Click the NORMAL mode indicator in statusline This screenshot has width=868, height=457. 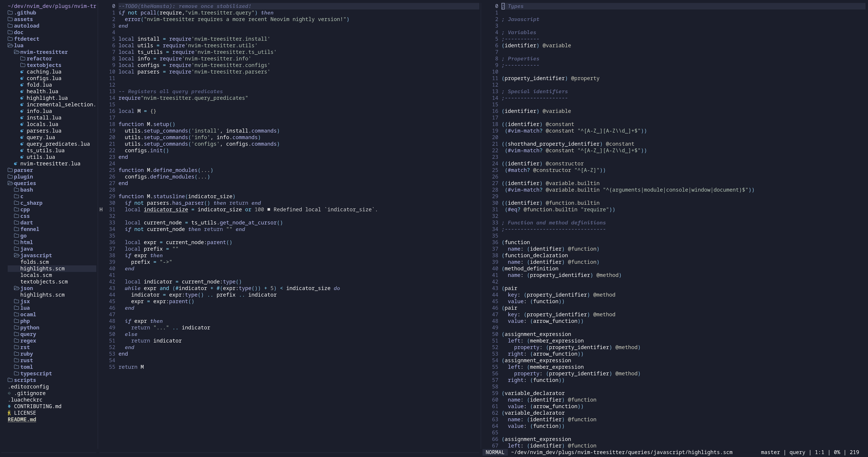click(x=495, y=452)
